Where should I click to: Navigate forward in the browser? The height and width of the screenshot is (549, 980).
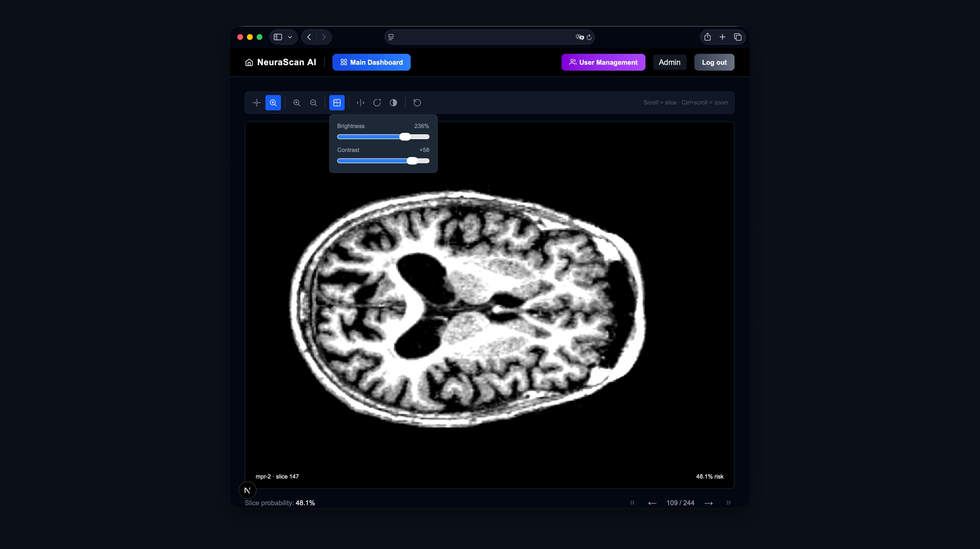click(324, 37)
